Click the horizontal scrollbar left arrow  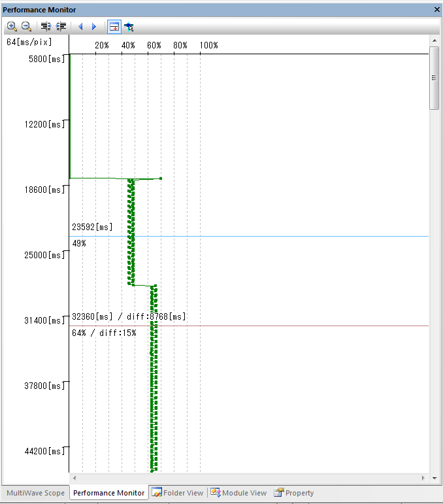click(x=74, y=478)
